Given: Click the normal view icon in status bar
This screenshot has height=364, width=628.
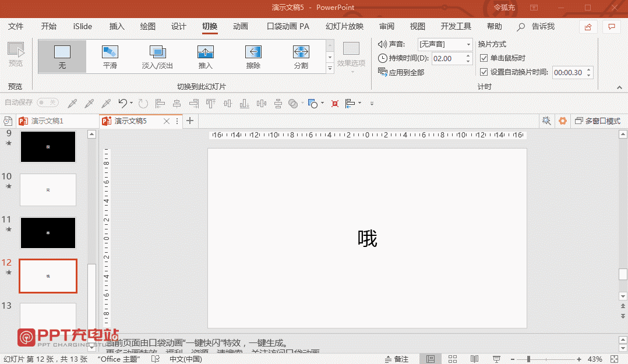Looking at the screenshot, I should click(431, 359).
